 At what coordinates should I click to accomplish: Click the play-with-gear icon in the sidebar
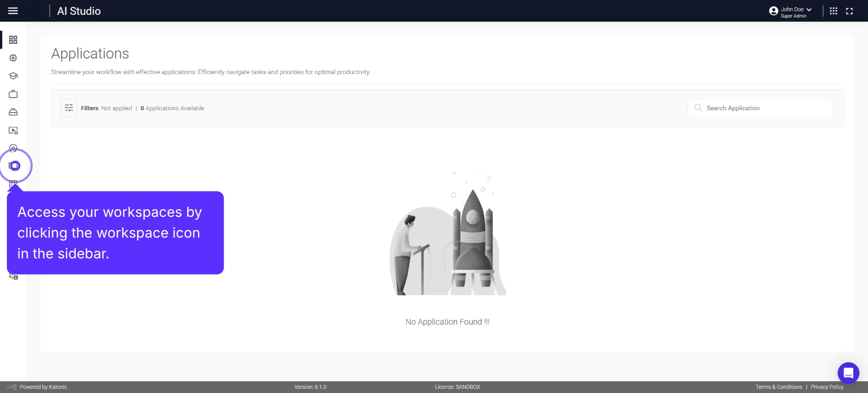[13, 131]
